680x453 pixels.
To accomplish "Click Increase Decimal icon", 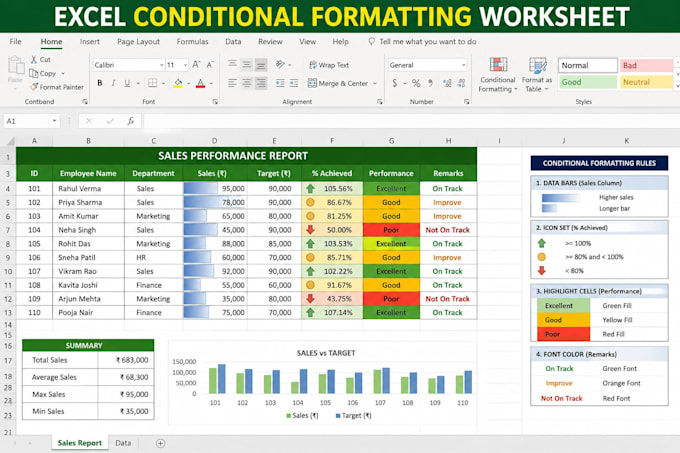I will (447, 83).
